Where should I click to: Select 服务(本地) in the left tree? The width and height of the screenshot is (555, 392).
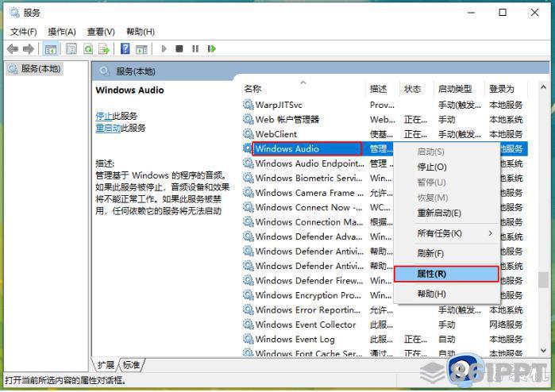click(35, 68)
